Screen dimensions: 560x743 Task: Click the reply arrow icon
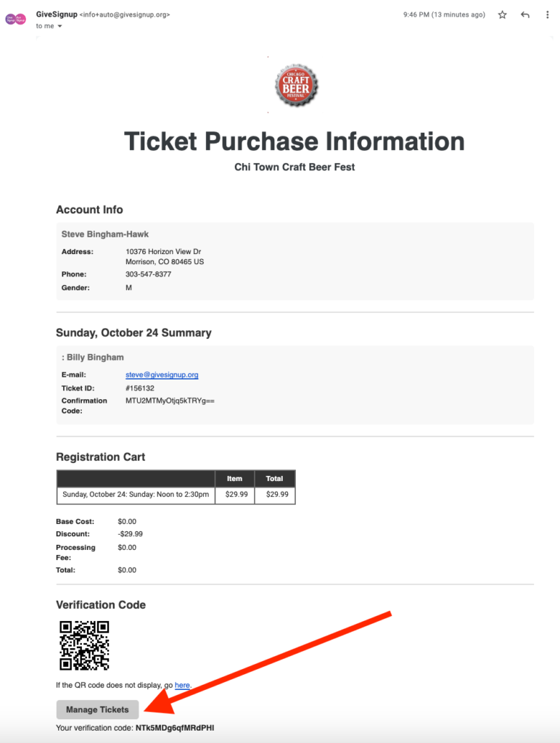[525, 15]
